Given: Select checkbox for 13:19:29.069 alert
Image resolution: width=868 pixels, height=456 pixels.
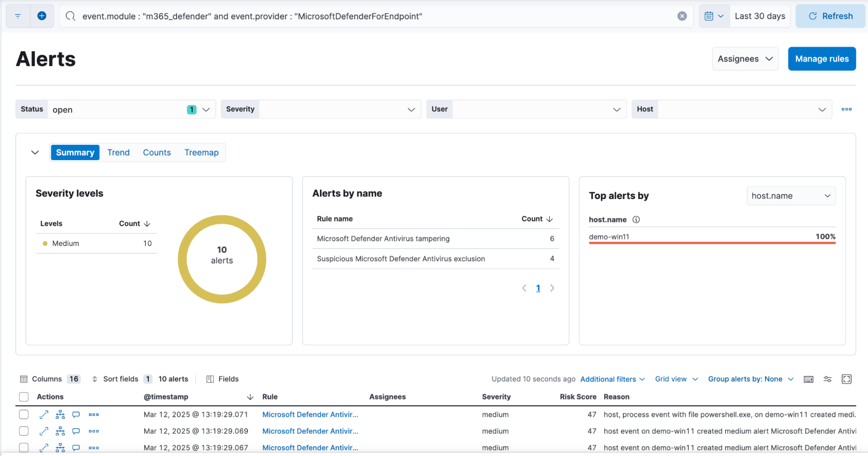Looking at the screenshot, I should (x=24, y=431).
